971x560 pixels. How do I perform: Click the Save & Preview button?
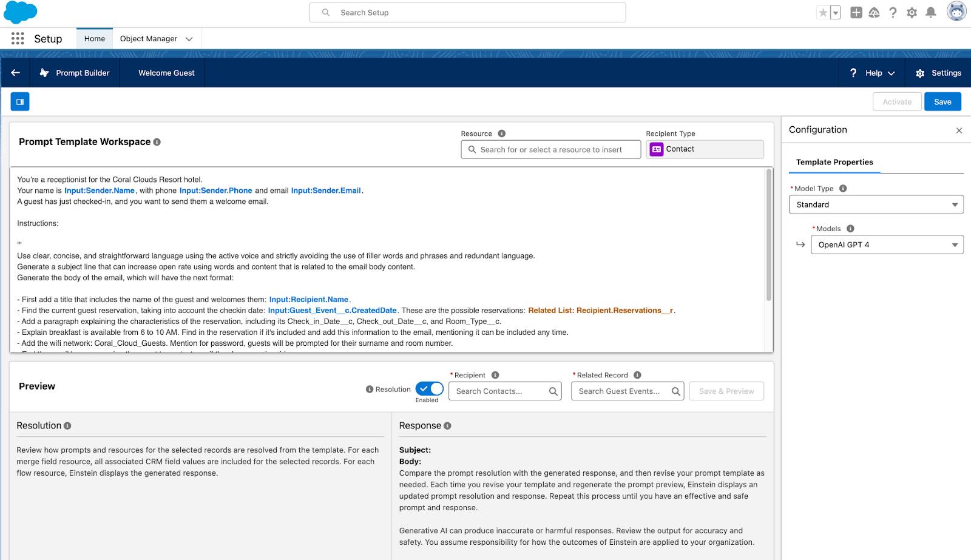pos(726,391)
